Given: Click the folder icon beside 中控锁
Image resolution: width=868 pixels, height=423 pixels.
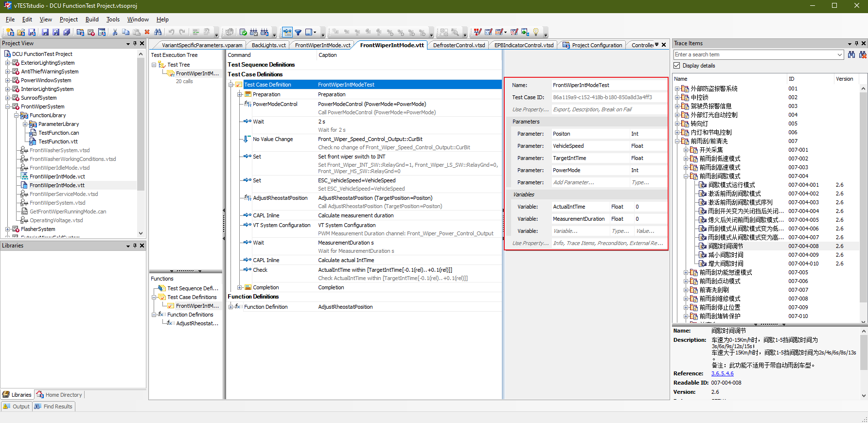Looking at the screenshot, I should tap(685, 97).
